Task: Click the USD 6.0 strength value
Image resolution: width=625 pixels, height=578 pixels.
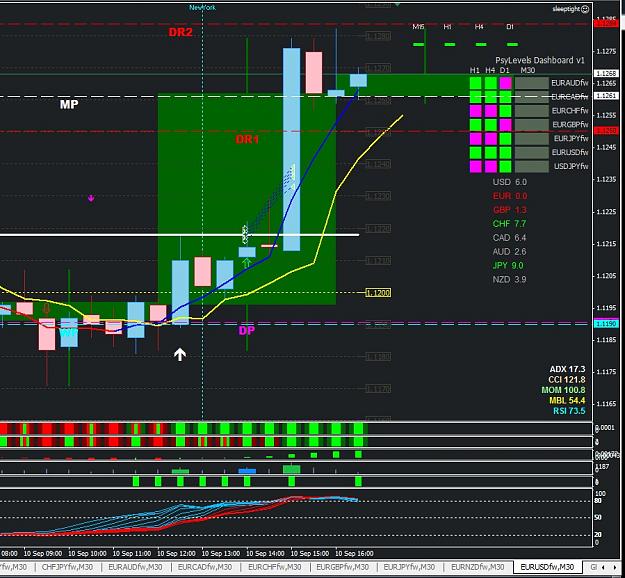Action: (x=509, y=182)
